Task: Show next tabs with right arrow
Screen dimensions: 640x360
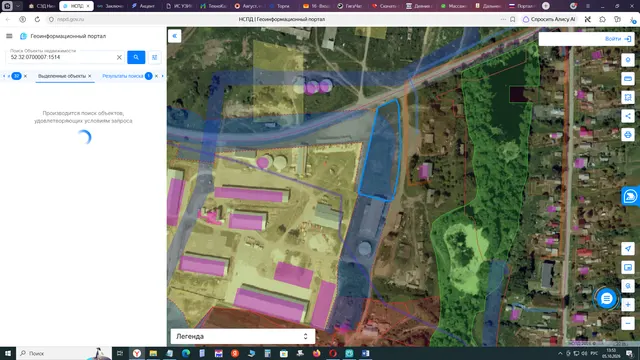Action: click(x=162, y=76)
